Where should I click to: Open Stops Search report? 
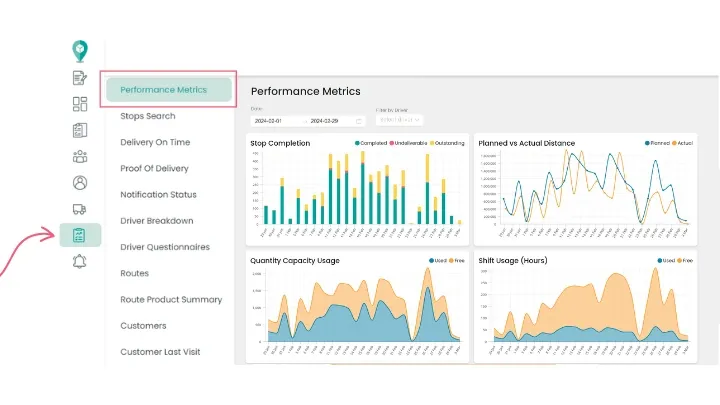148,116
